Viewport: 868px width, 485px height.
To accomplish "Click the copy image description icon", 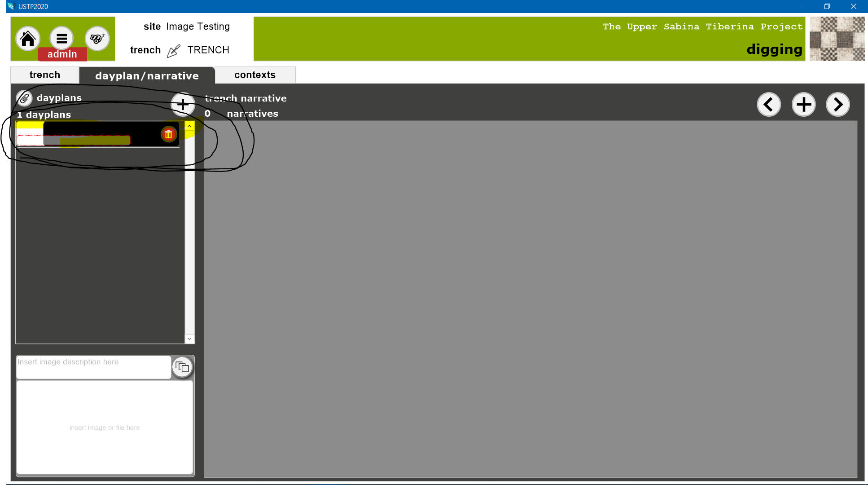I will (x=182, y=367).
